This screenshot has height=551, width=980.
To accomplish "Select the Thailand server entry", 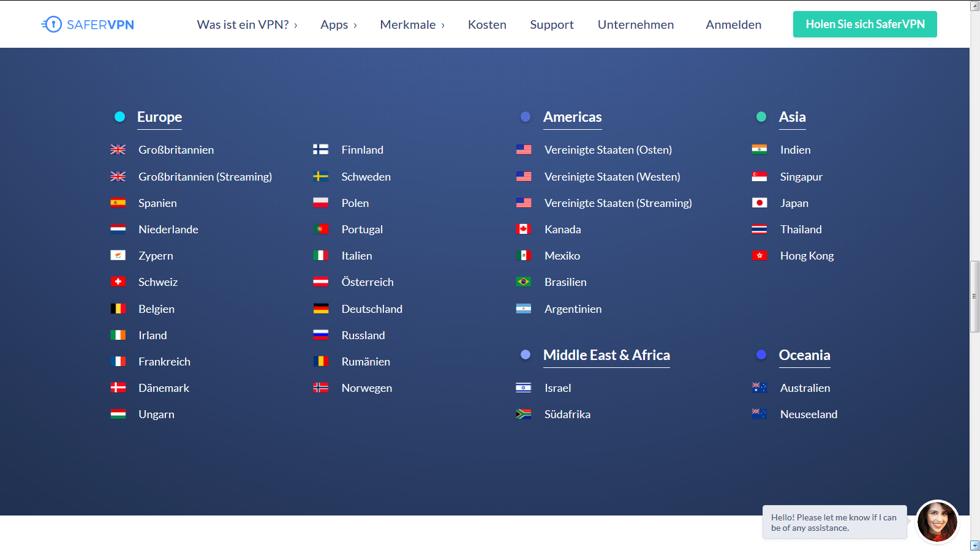I will point(801,229).
